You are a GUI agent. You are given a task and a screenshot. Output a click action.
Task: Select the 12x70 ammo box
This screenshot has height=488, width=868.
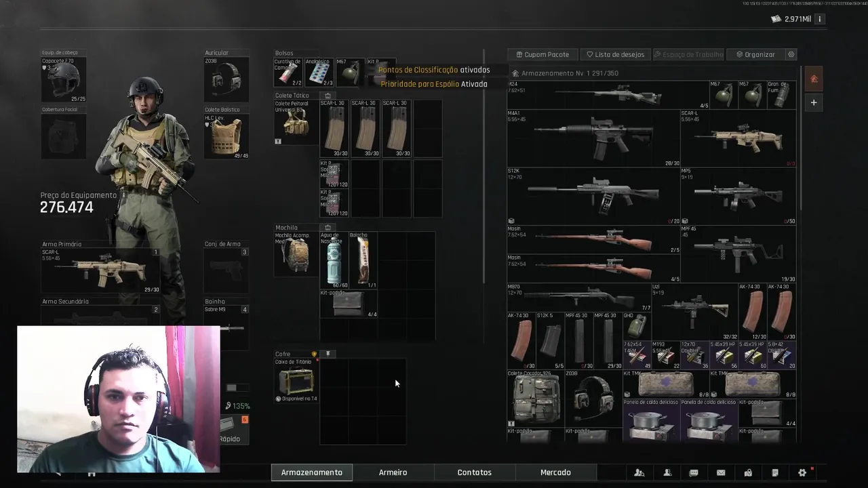695,354
